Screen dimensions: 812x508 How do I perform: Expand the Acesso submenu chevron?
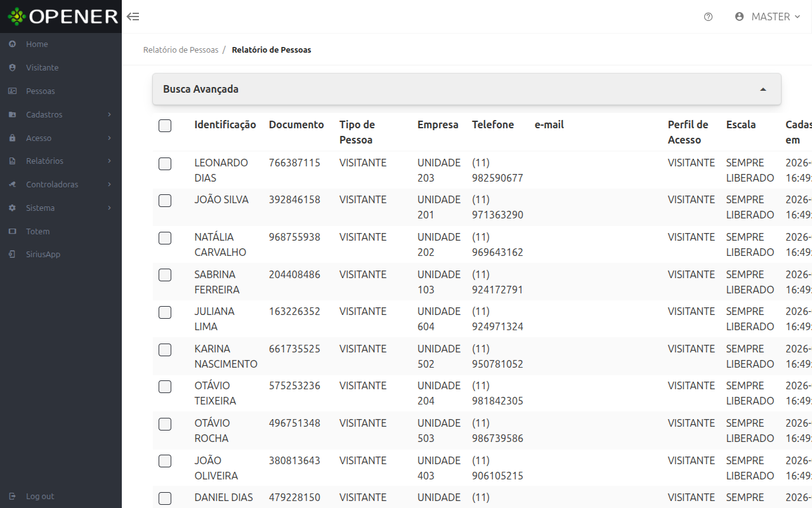(110, 138)
